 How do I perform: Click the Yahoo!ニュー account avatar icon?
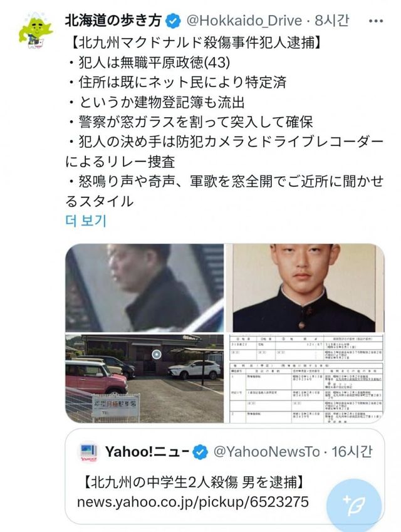click(89, 452)
